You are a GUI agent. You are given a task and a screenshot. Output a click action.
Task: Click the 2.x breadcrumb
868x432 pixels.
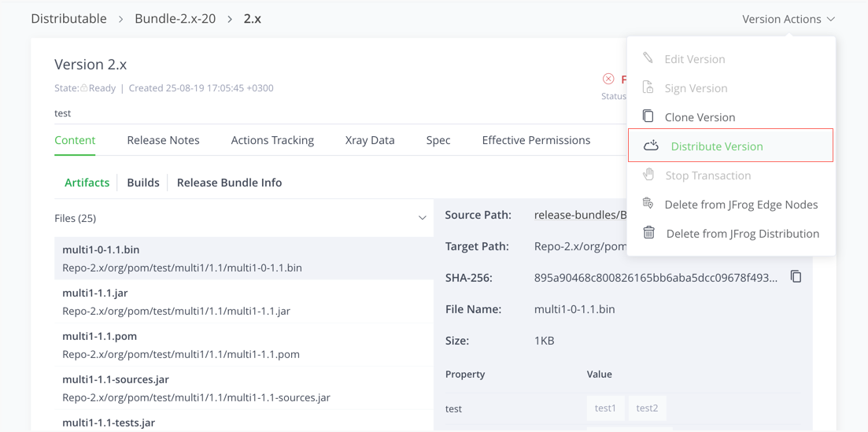click(253, 18)
